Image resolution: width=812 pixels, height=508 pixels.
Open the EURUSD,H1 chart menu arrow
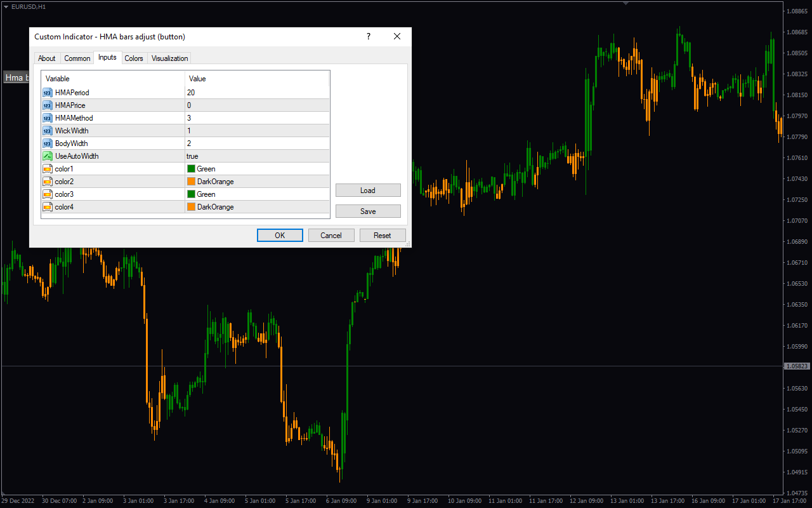tap(6, 6)
